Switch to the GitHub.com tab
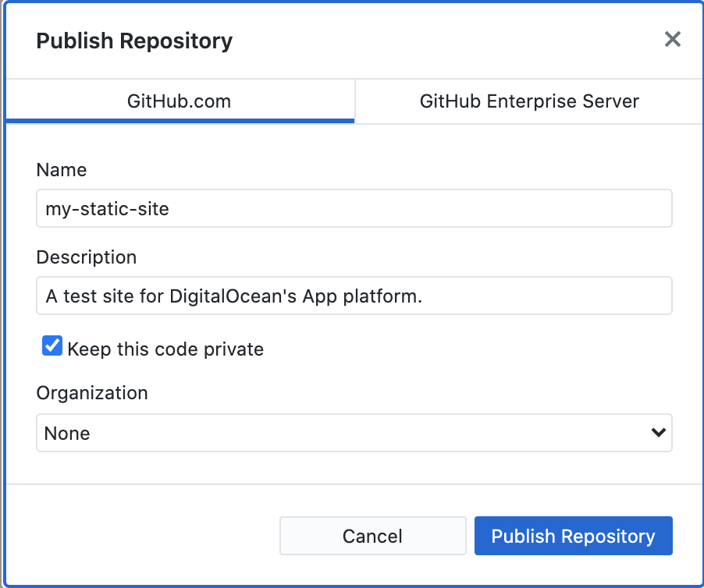Viewport: 704px width, 588px height. [x=180, y=101]
